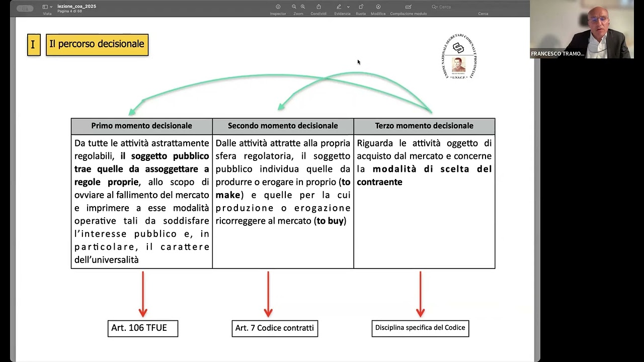Click the 'Art. 106 TFUE' box

pos(143,328)
